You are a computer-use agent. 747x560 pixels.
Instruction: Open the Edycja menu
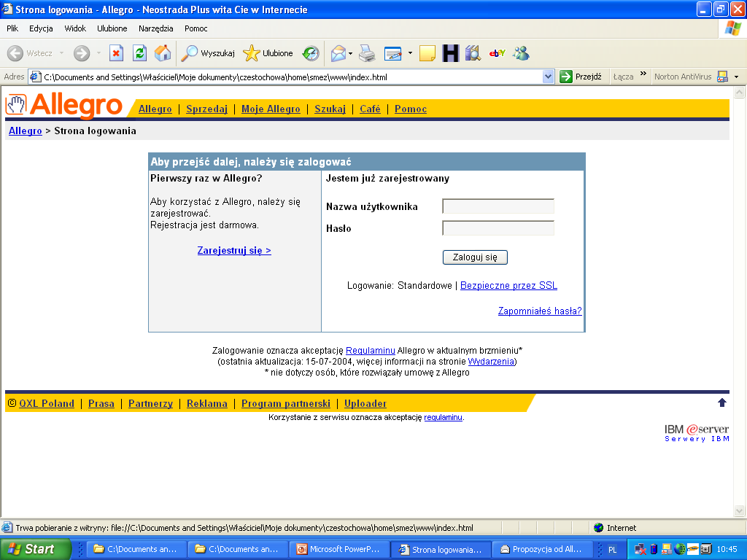(x=41, y=28)
